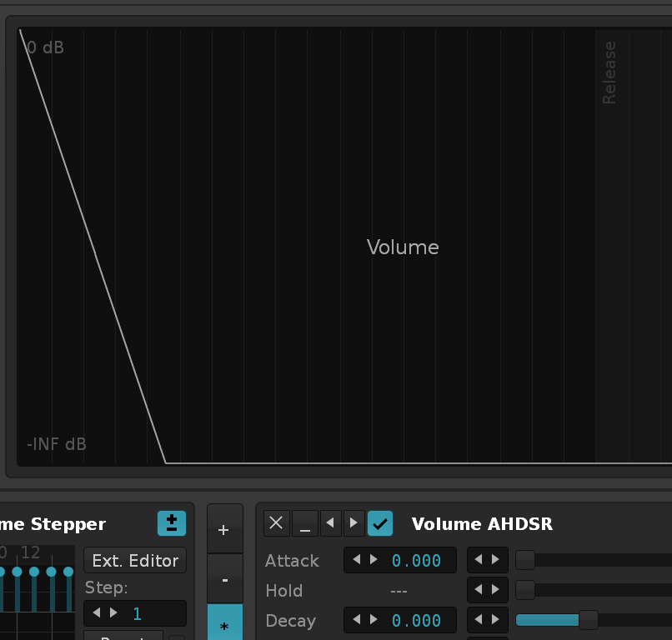Click the Hold parameter label
This screenshot has height=640, width=672.
pyautogui.click(x=284, y=591)
